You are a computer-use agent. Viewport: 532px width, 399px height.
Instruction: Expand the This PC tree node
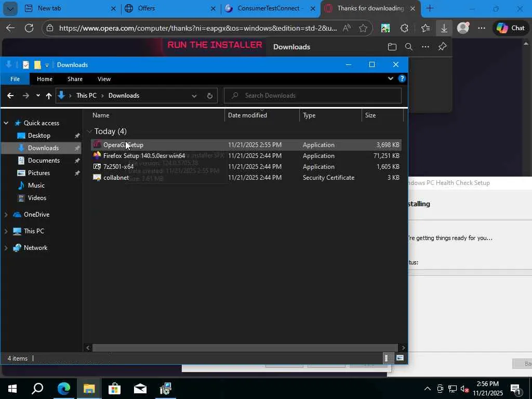6,231
